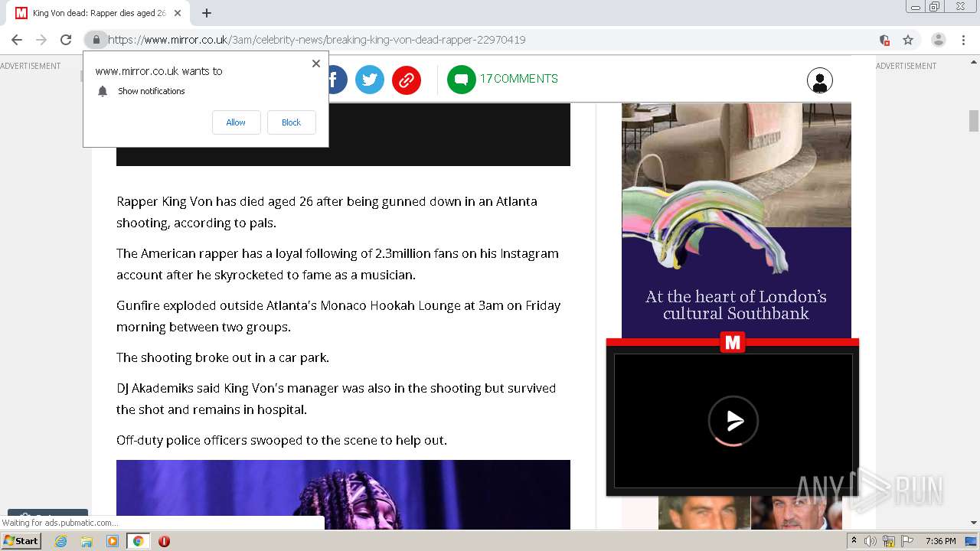
Task: Open Windows Start menu
Action: (21, 541)
